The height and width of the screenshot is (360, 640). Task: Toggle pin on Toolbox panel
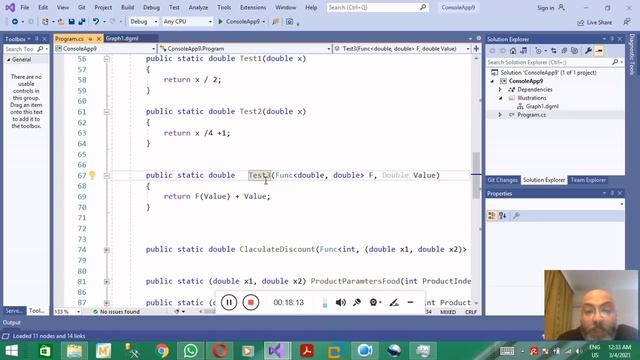coord(37,39)
